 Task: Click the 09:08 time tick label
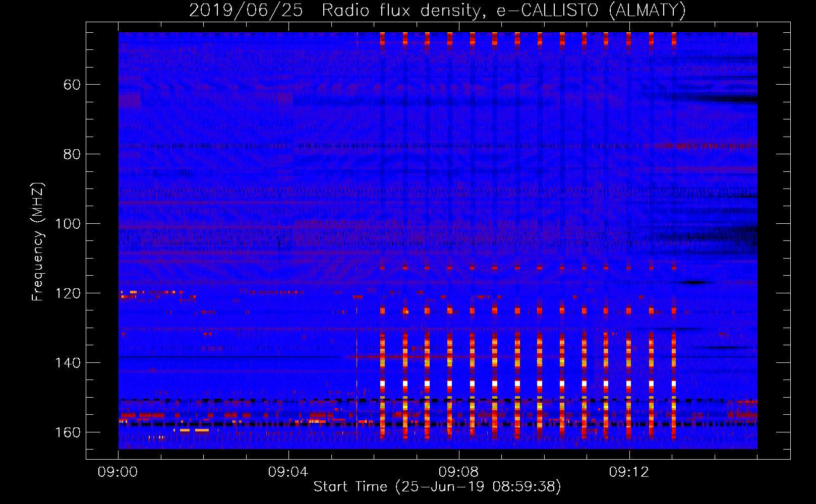tap(458, 472)
